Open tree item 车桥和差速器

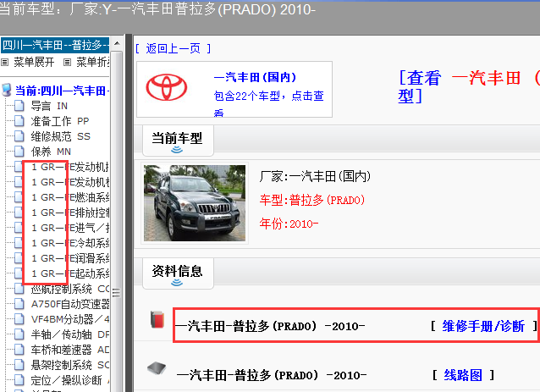click(x=70, y=350)
